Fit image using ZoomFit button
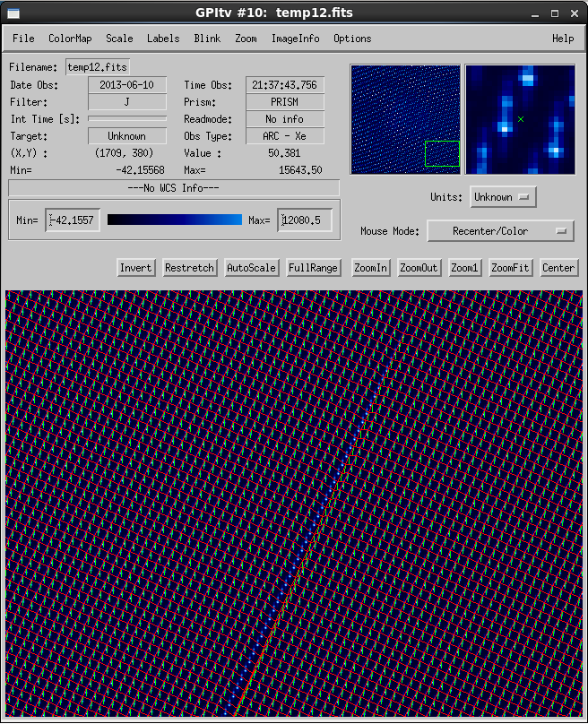This screenshot has width=588, height=724. pos(510,268)
